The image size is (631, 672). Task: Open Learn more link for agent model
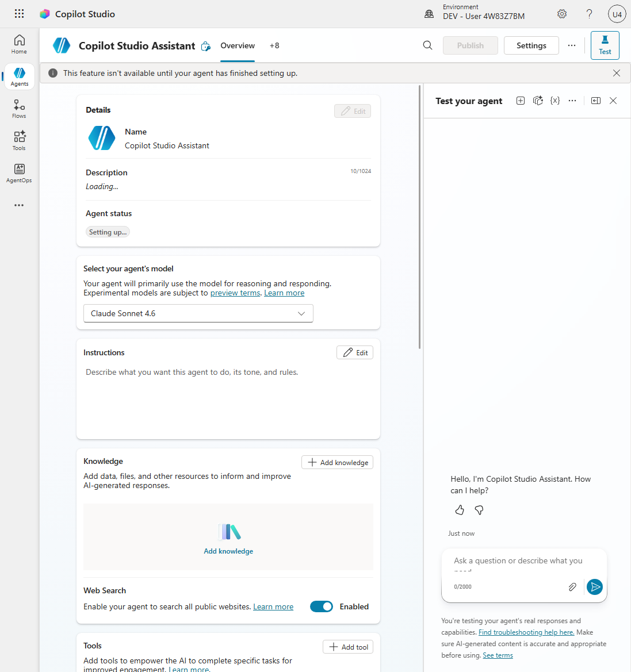[x=284, y=293]
